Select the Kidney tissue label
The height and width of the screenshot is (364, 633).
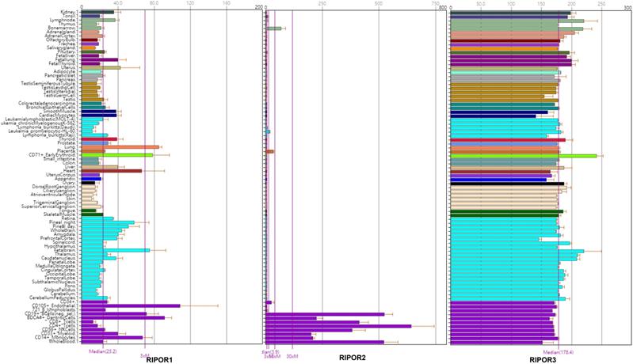(x=67, y=12)
